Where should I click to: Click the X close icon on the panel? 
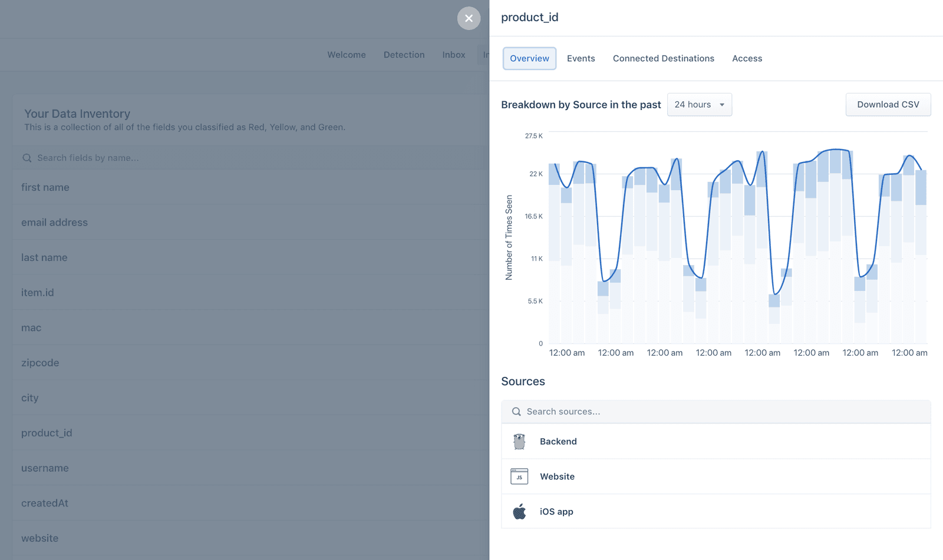tap(469, 18)
